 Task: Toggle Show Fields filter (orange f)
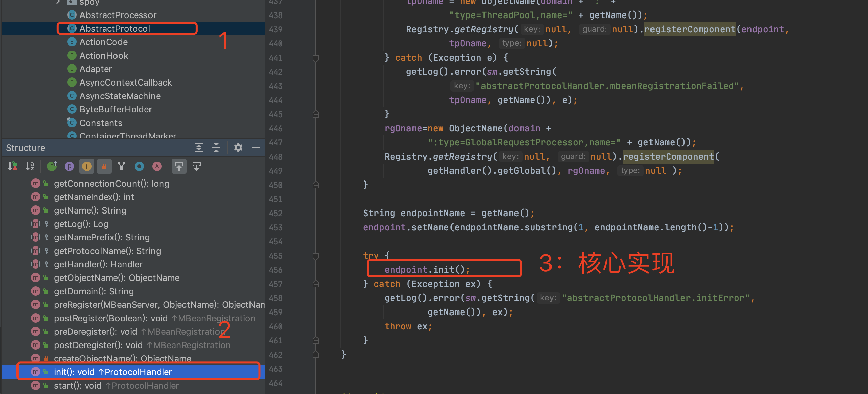pyautogui.click(x=87, y=166)
